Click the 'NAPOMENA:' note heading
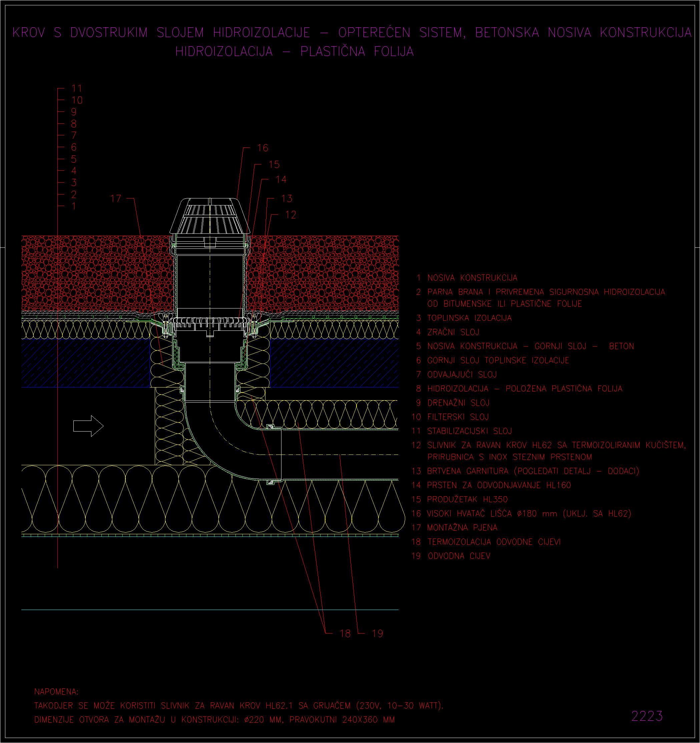 point(56,691)
